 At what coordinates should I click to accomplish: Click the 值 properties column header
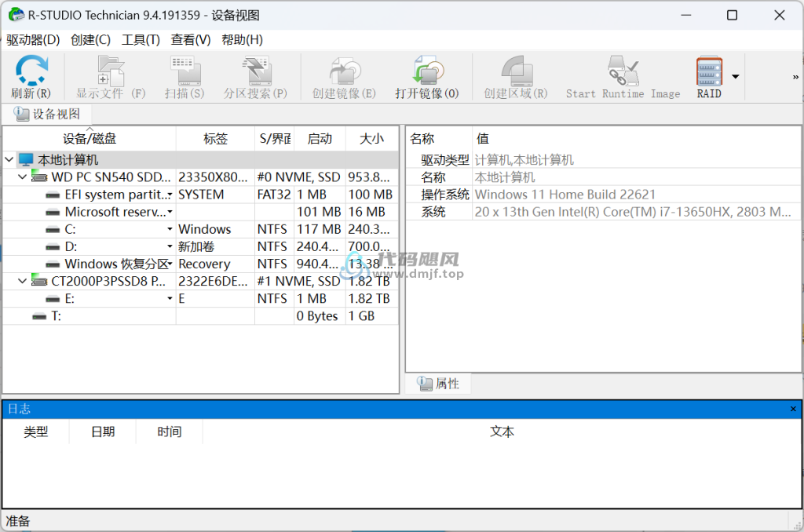pos(636,139)
